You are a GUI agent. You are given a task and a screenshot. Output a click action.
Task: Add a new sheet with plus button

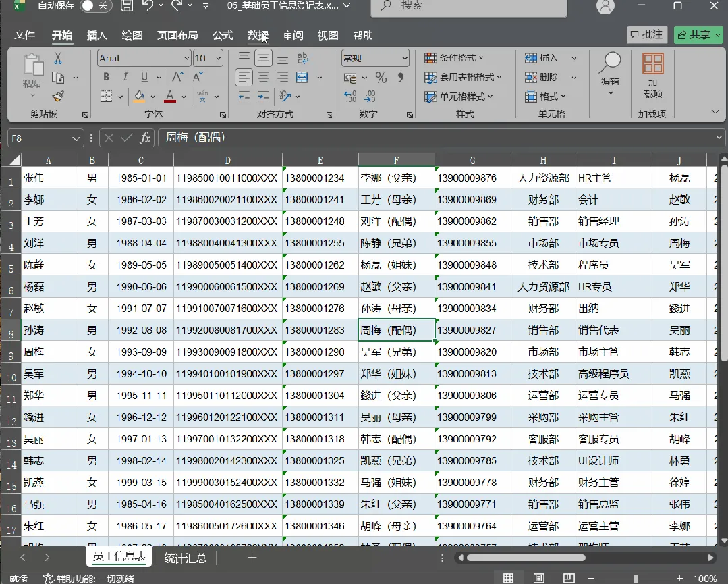click(x=252, y=558)
